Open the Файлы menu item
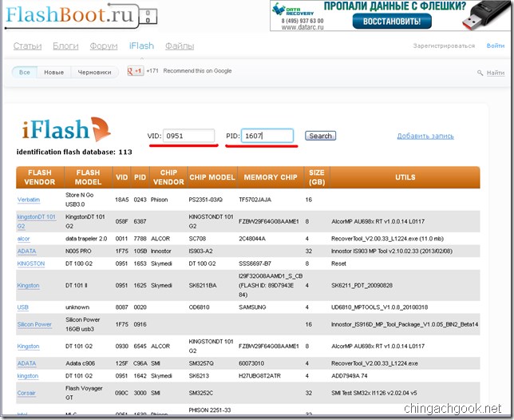The height and width of the screenshot is (420, 514). pos(180,46)
